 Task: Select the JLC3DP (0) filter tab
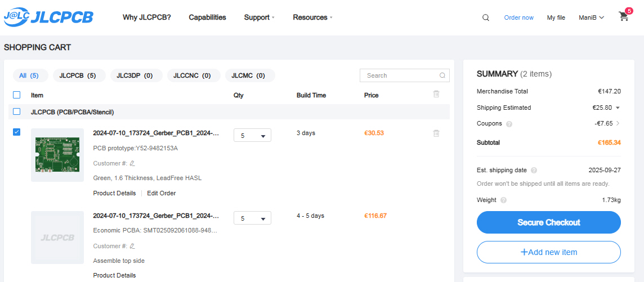pos(137,75)
